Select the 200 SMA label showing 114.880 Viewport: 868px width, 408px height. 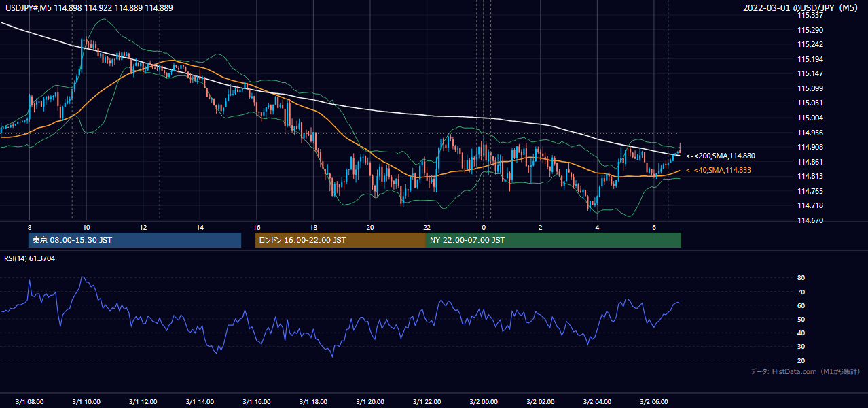click(720, 156)
